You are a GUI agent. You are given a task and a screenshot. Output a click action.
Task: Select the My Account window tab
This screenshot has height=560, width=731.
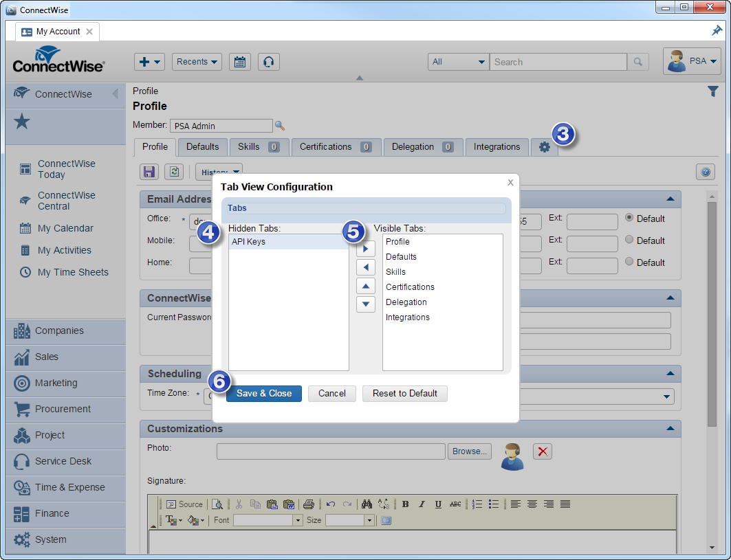[57, 32]
